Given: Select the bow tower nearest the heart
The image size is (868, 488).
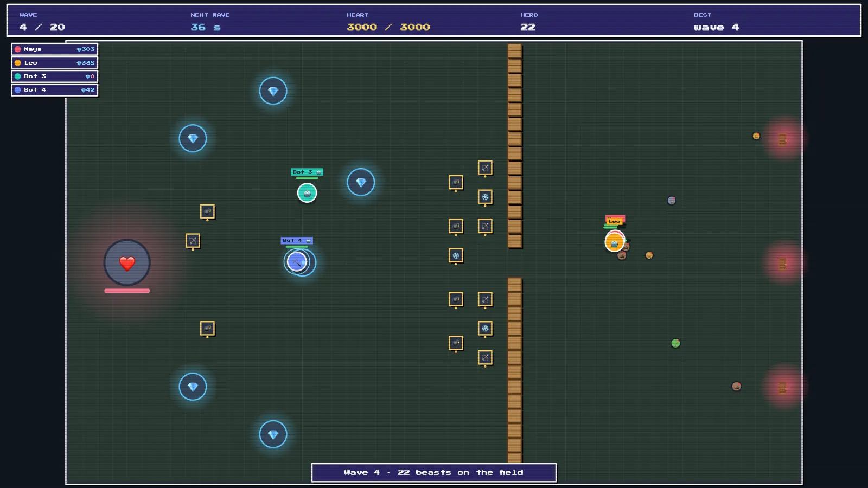Looking at the screenshot, I should point(193,241).
